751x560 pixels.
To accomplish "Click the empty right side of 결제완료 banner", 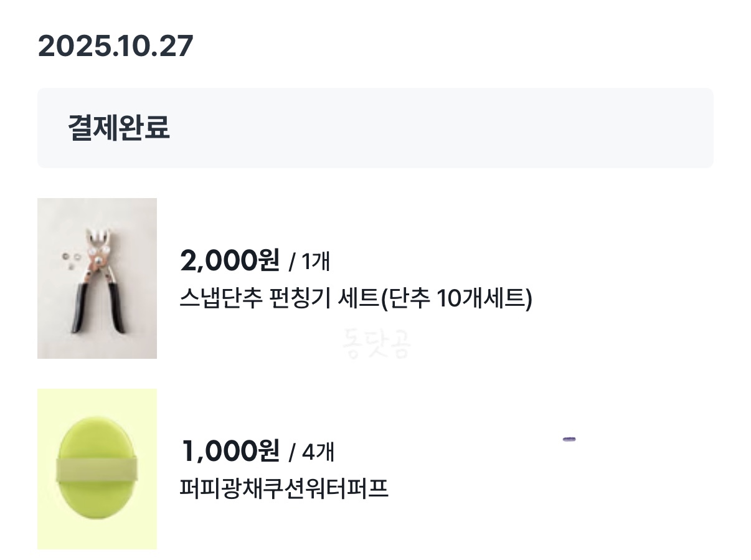I will click(498, 128).
